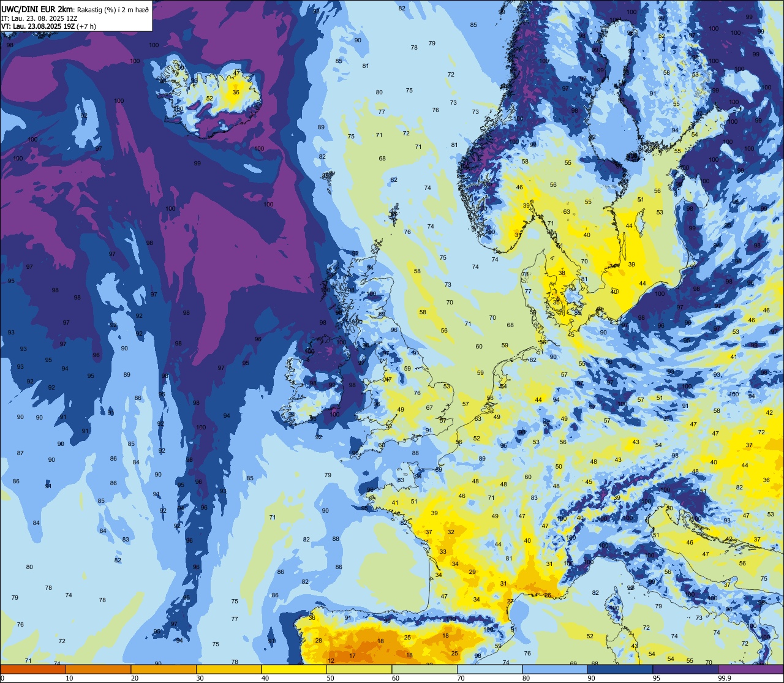Click the map title 'UWC/DINI EUR 2km'
784x683 pixels.
(x=37, y=9)
